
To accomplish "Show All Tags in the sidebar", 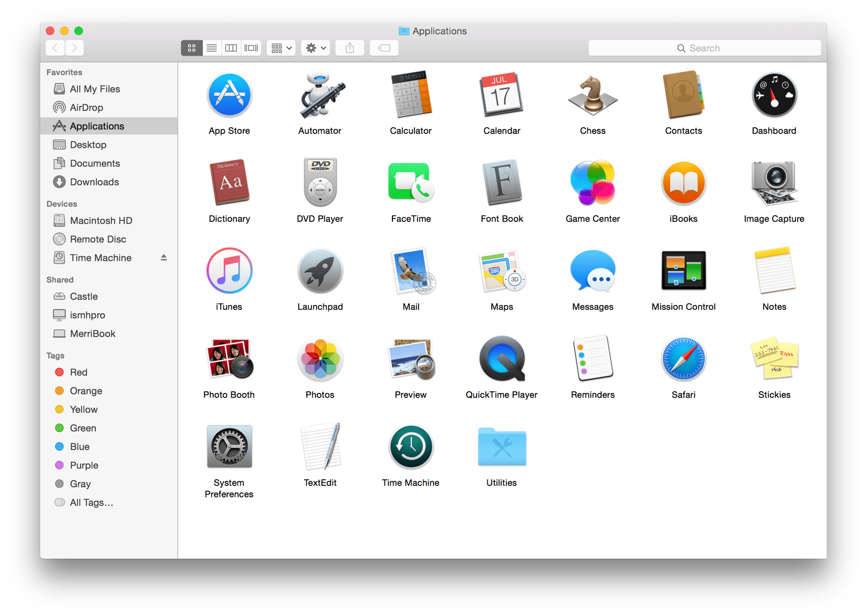I will pos(109,503).
